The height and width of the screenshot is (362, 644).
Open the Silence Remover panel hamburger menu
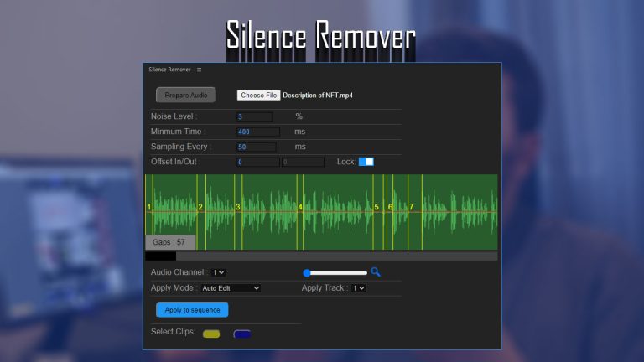200,70
